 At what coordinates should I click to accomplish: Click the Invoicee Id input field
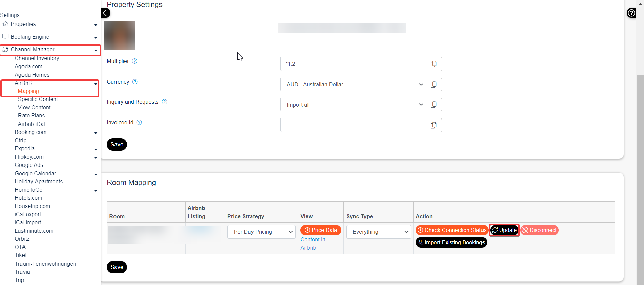[x=353, y=125]
